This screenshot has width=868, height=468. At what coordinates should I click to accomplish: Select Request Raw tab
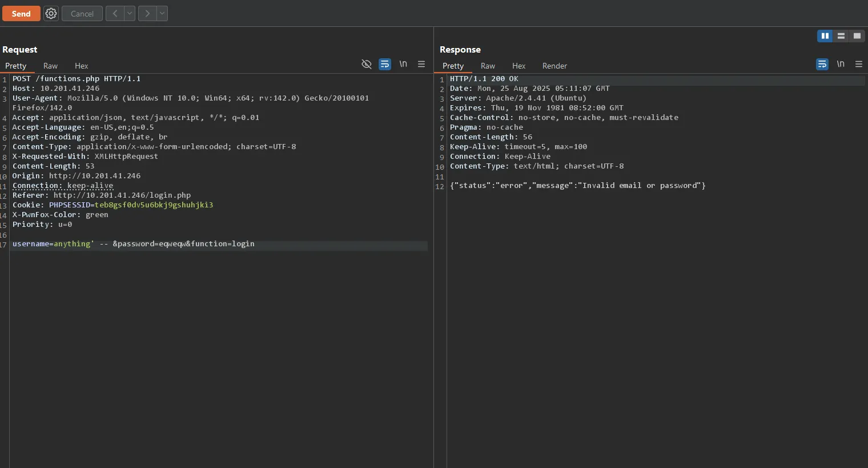click(x=50, y=66)
